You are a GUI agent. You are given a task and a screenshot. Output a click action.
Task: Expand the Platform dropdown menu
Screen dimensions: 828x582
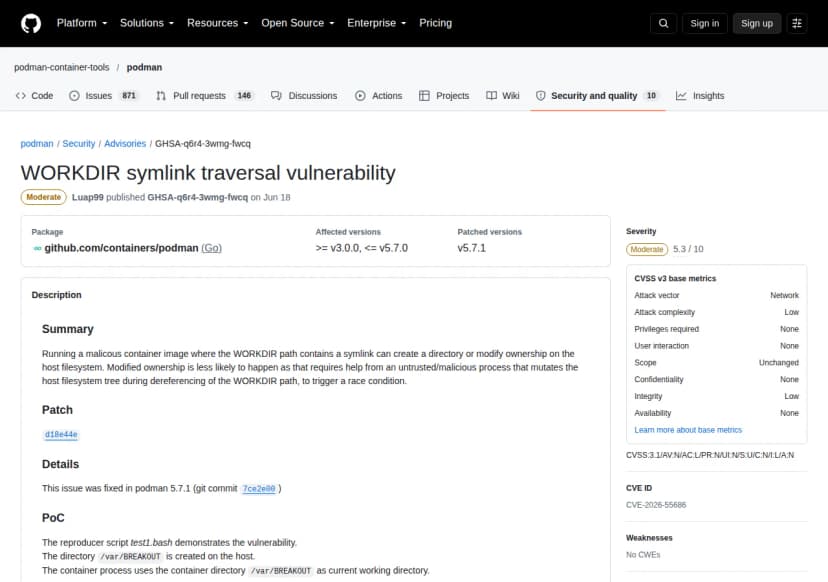[82, 23]
